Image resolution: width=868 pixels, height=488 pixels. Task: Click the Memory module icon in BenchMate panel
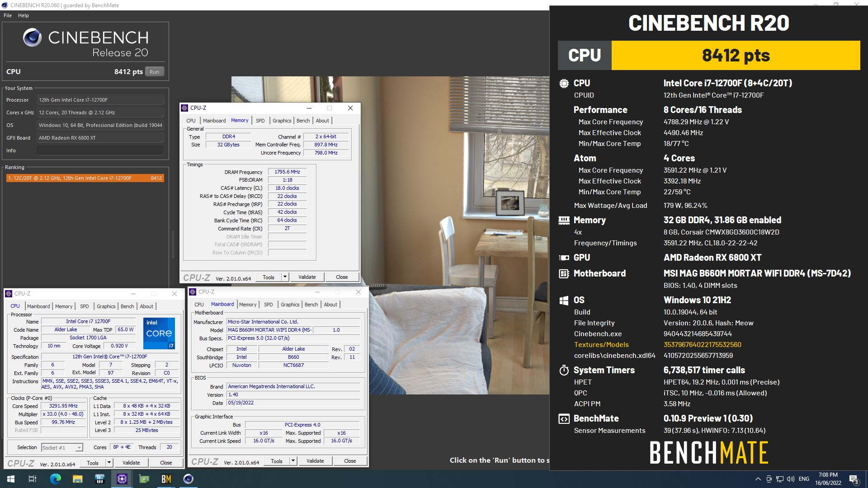click(x=564, y=221)
